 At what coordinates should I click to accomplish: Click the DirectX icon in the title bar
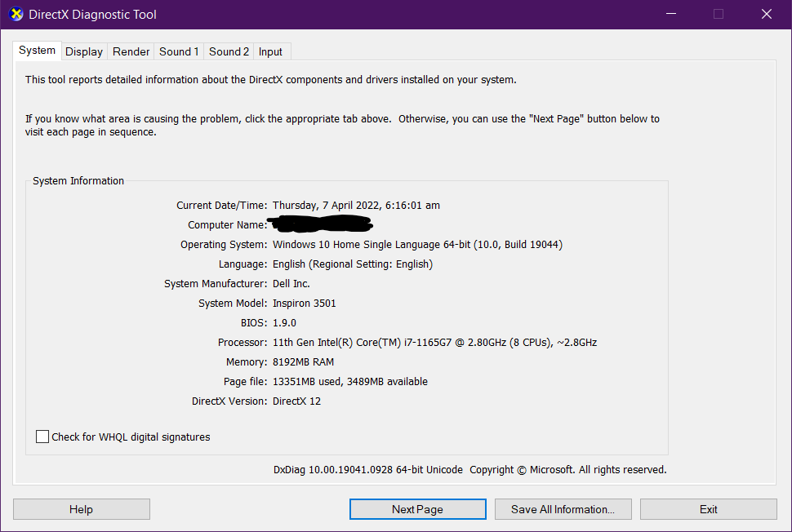point(16,15)
